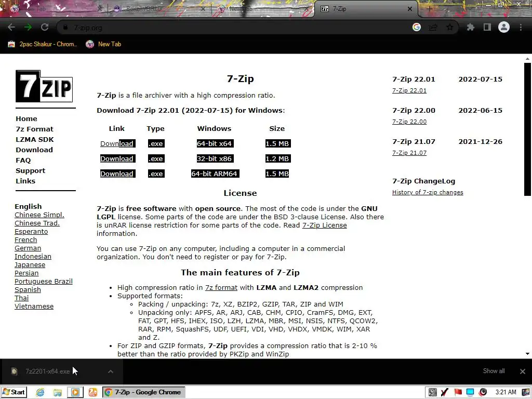Click the share page icon

tap(433, 27)
